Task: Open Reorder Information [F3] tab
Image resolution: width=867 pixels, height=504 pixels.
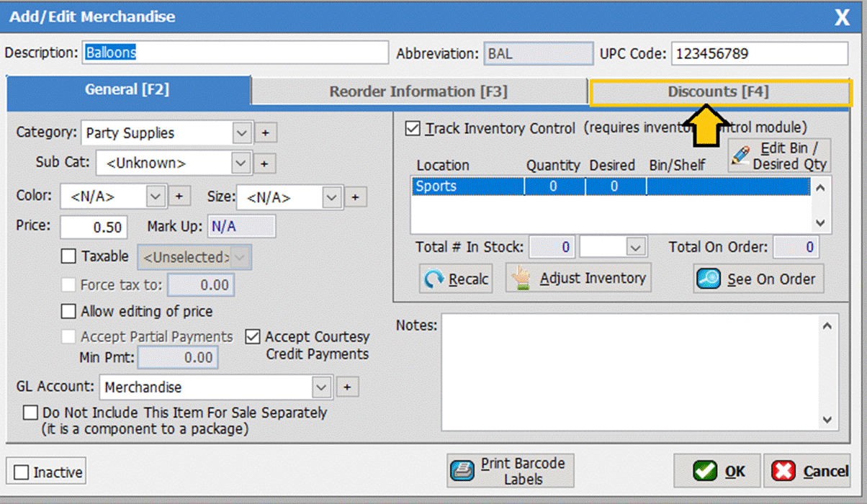Action: 418,91
